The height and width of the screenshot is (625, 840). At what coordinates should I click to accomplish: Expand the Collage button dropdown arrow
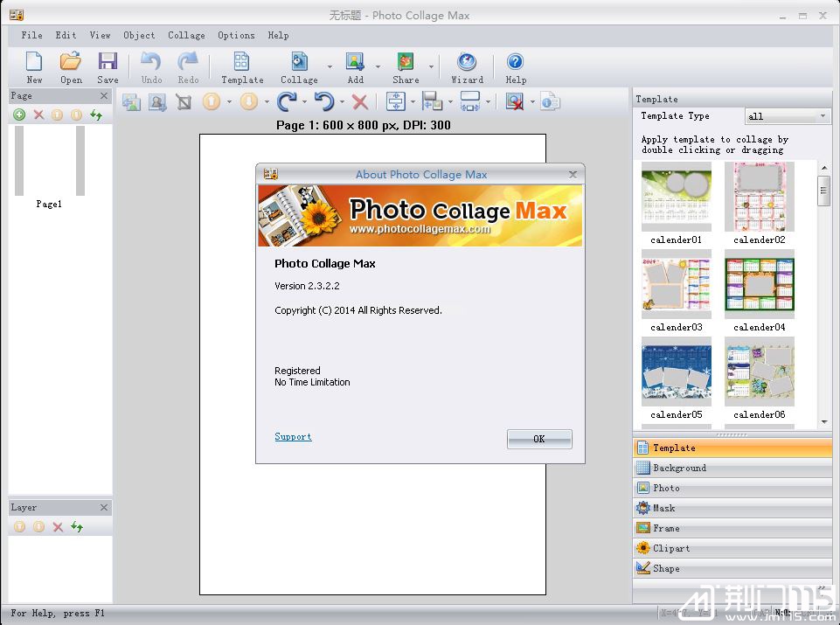pos(330,66)
